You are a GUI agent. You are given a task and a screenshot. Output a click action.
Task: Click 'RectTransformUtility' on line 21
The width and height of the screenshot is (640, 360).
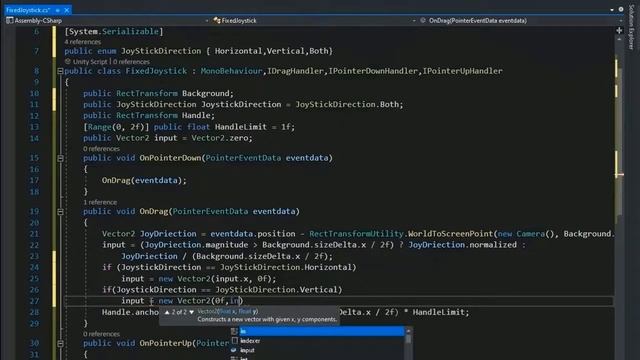pos(356,234)
